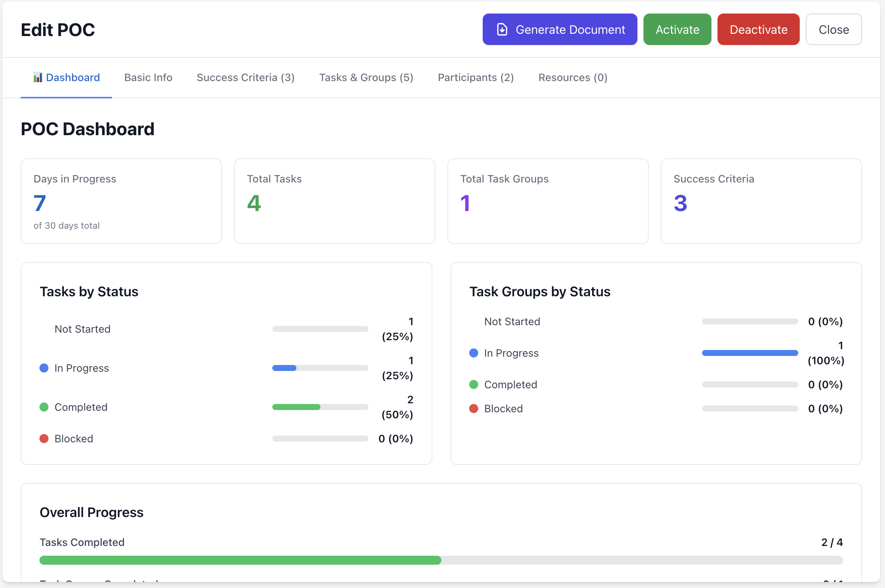This screenshot has height=588, width=885.
Task: Close the Edit POC view
Action: coord(834,29)
